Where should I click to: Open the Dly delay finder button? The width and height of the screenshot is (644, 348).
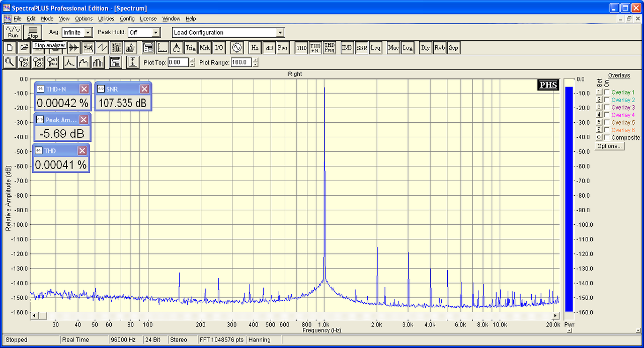coord(426,48)
